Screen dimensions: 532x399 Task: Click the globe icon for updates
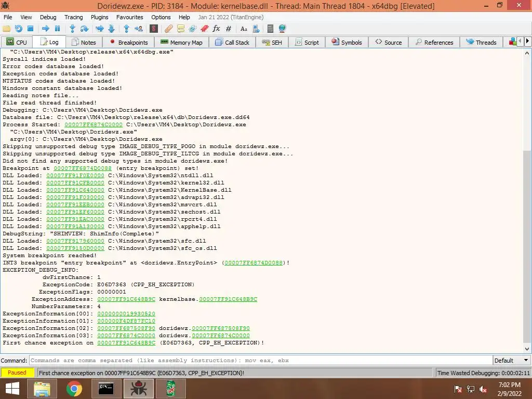(x=282, y=29)
